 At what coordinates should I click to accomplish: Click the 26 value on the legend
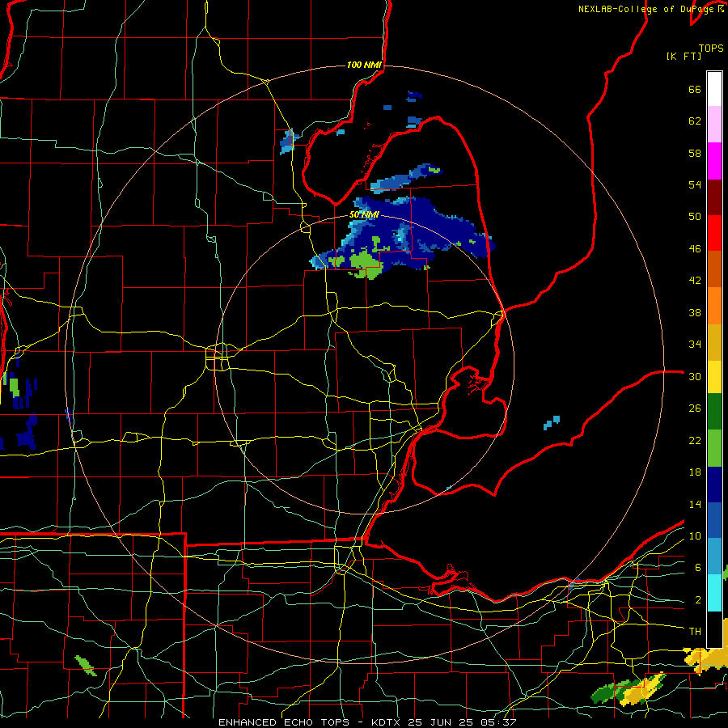click(x=695, y=408)
